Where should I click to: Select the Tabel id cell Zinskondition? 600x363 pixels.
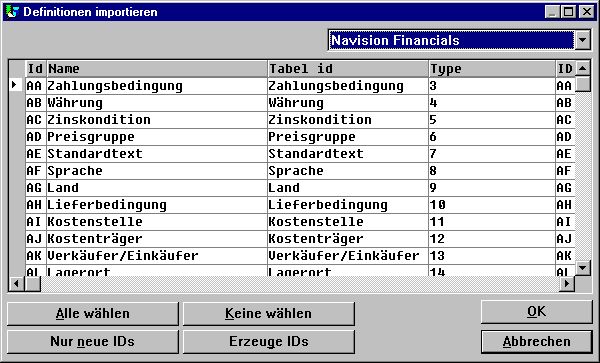point(348,120)
